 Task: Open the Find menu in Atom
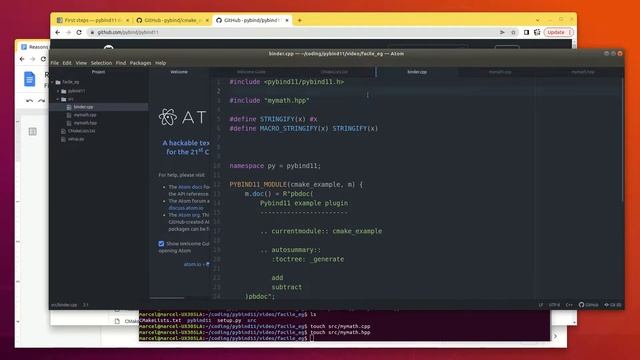[x=121, y=63]
